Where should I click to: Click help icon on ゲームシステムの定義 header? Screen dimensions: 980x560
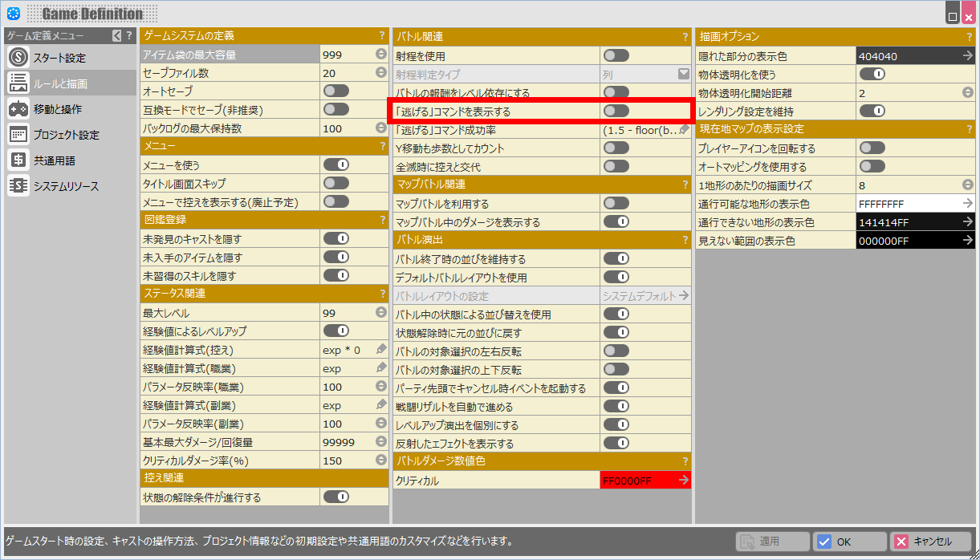[381, 35]
